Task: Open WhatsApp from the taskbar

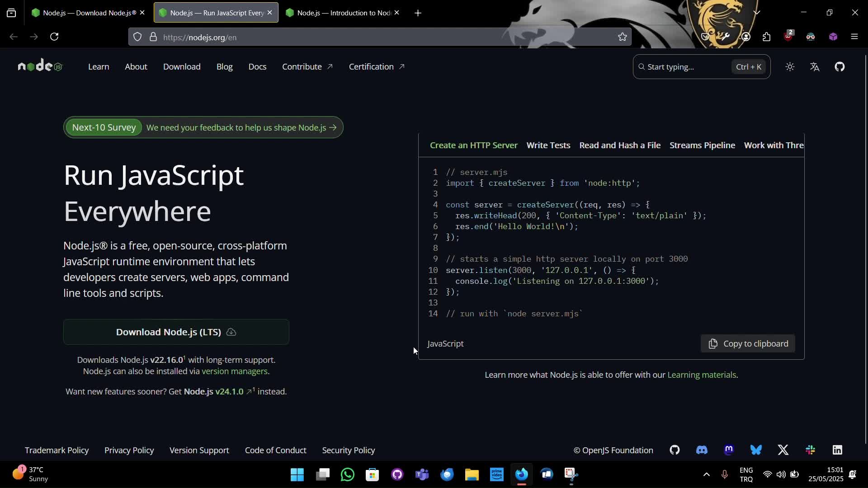Action: tap(347, 474)
